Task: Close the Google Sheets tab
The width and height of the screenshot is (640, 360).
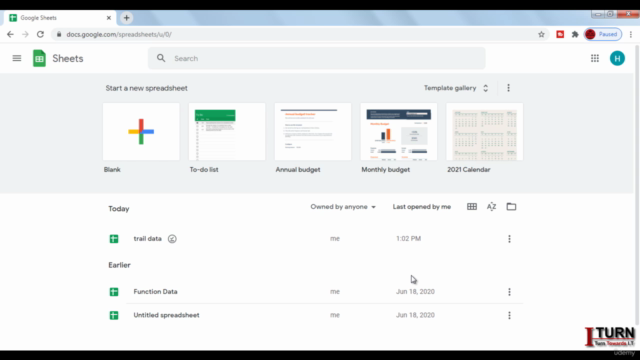Action: [x=109, y=18]
